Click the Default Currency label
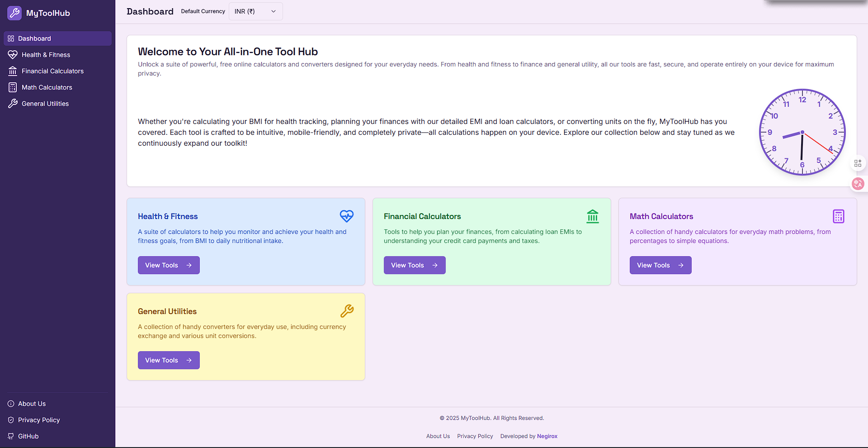This screenshot has width=868, height=448. click(x=203, y=11)
